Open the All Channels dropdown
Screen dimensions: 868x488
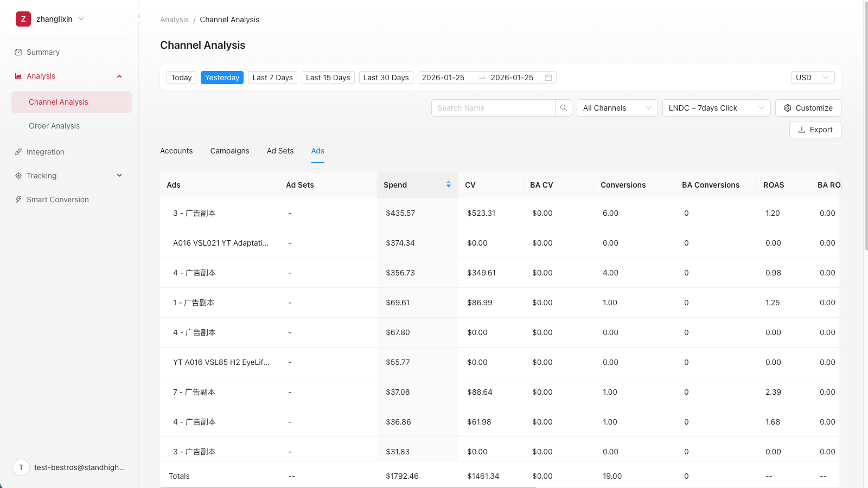click(617, 108)
